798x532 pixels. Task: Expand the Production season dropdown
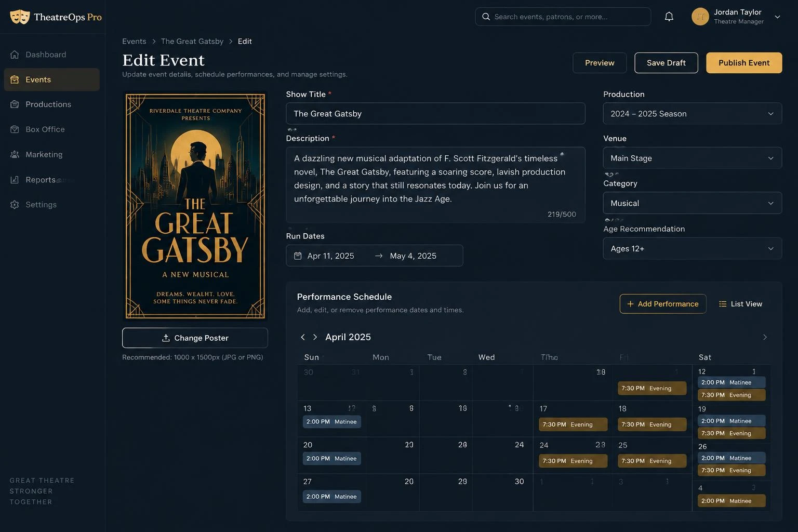click(692, 114)
